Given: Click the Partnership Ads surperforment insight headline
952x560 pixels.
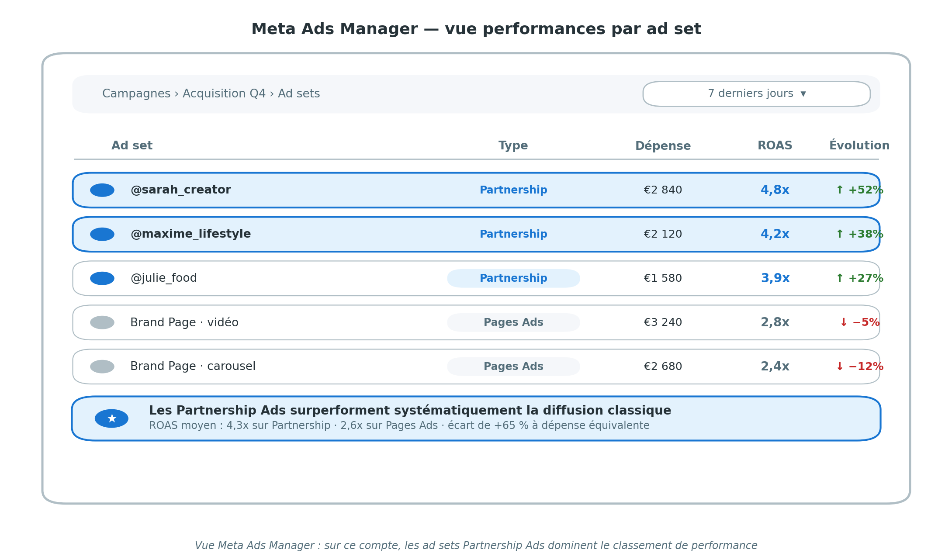Looking at the screenshot, I should [410, 411].
